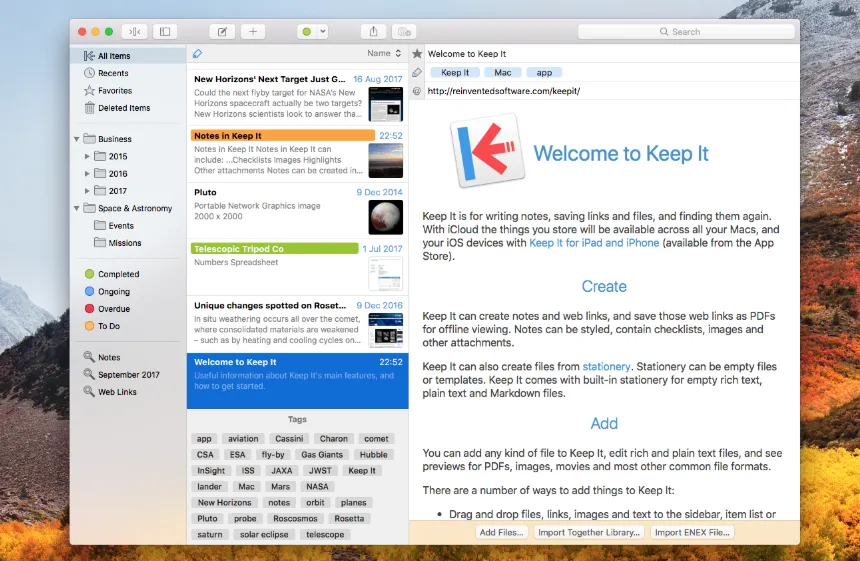Image resolution: width=860 pixels, height=561 pixels.
Task: Filter by the Charon tag
Action: click(333, 439)
